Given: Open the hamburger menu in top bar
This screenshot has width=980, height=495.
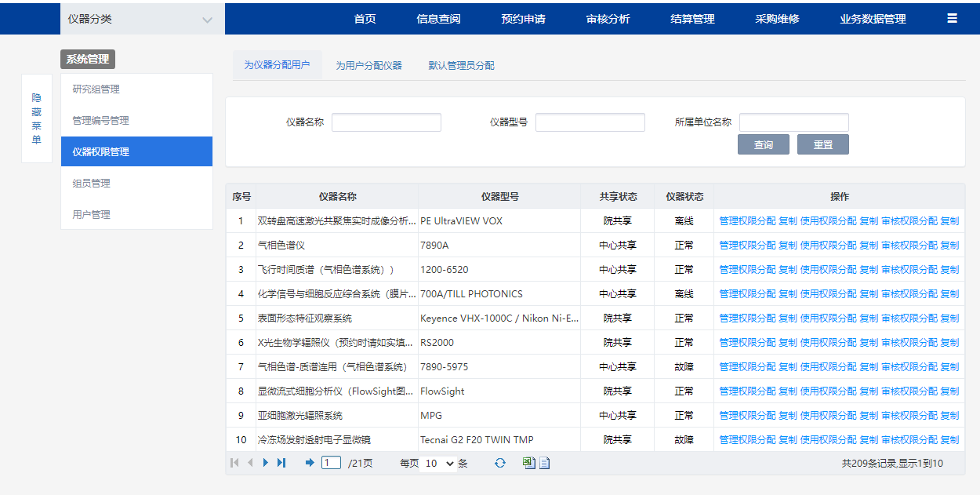Looking at the screenshot, I should [952, 19].
